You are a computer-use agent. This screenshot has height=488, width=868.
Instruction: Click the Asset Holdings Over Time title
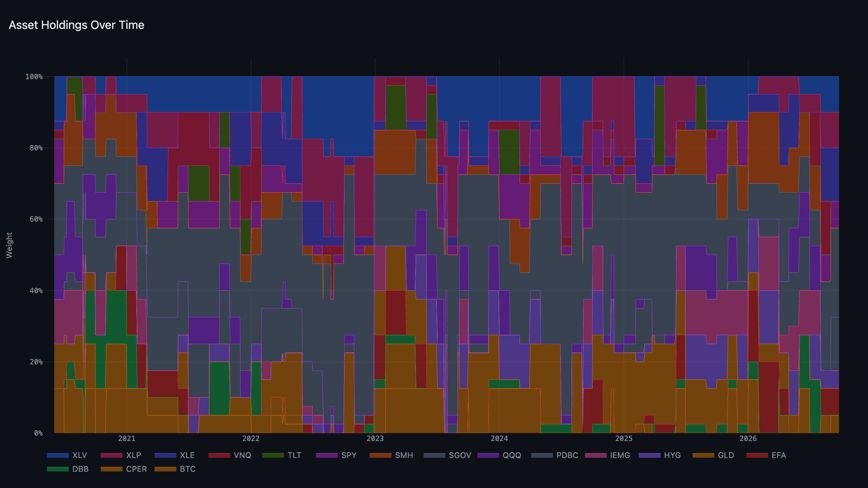(77, 25)
